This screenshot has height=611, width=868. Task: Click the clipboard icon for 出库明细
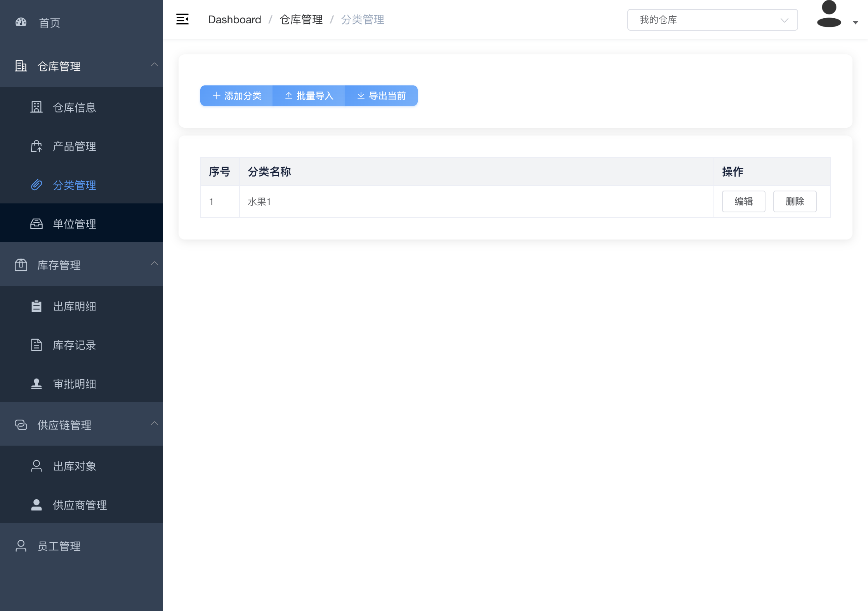point(36,306)
